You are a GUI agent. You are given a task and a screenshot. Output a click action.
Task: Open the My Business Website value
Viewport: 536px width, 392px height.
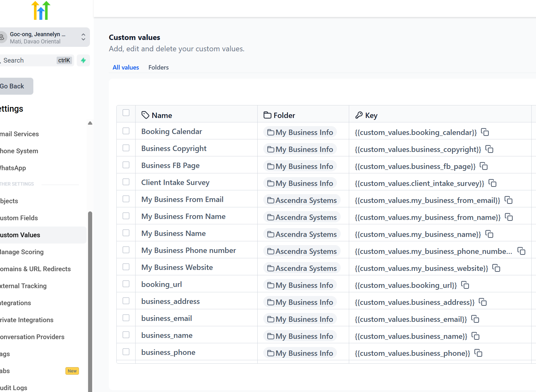[177, 267]
